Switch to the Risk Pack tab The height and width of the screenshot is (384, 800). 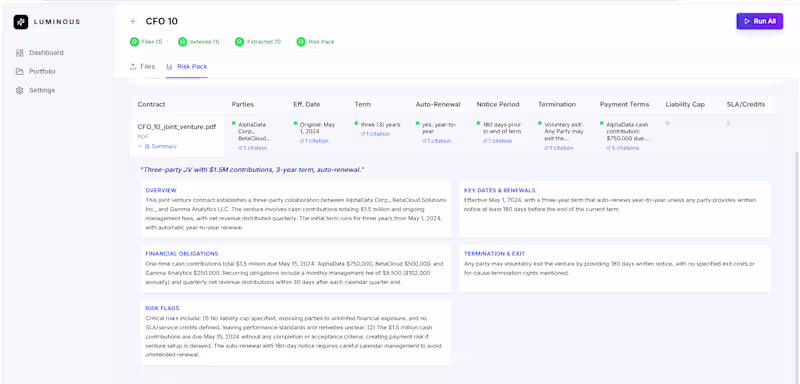click(x=187, y=66)
